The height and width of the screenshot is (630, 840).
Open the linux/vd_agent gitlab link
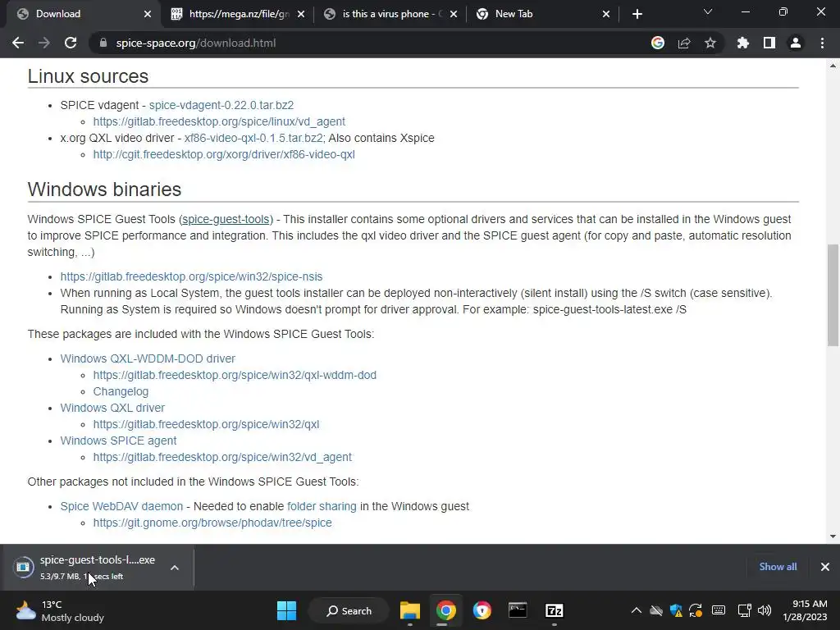219,121
